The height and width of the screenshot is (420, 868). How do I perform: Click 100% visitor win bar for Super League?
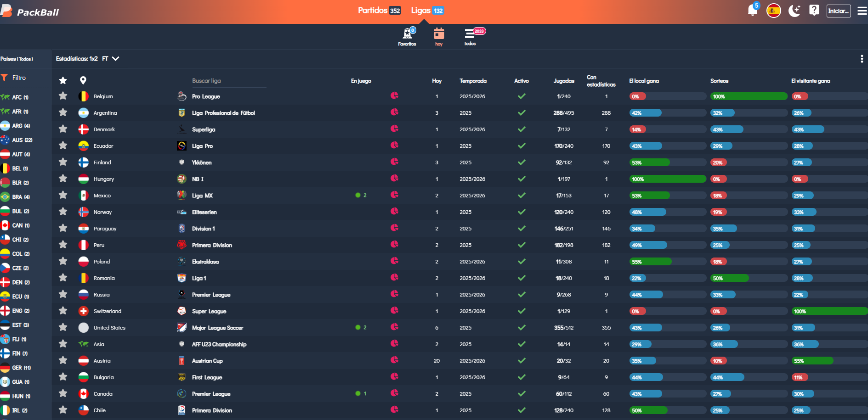click(829, 311)
